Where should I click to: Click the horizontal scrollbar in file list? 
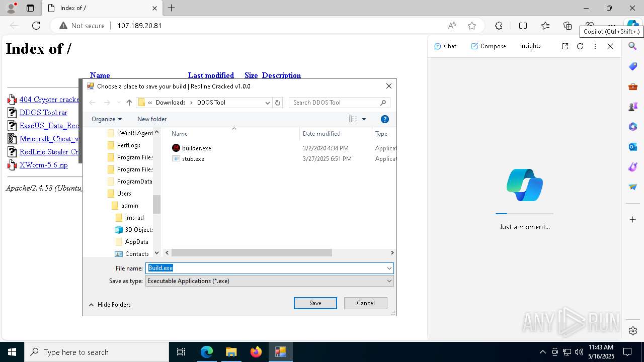click(x=252, y=253)
